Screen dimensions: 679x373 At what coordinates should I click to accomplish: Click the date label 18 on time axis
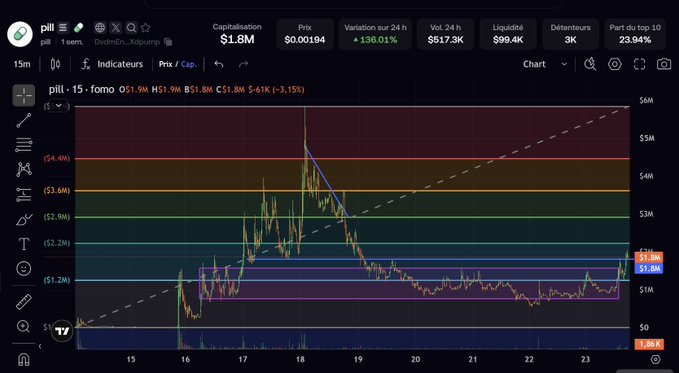[300, 359]
